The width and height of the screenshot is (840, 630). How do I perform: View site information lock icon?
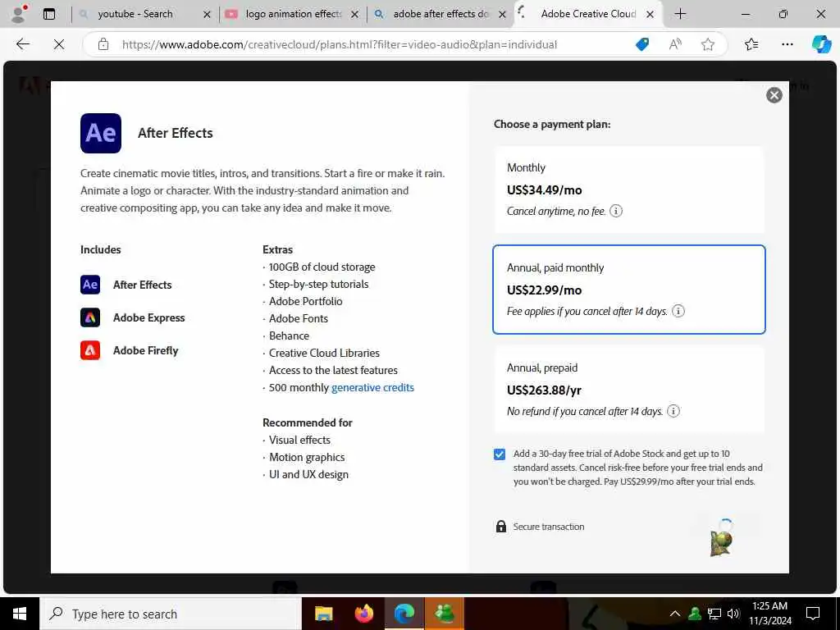pyautogui.click(x=103, y=44)
